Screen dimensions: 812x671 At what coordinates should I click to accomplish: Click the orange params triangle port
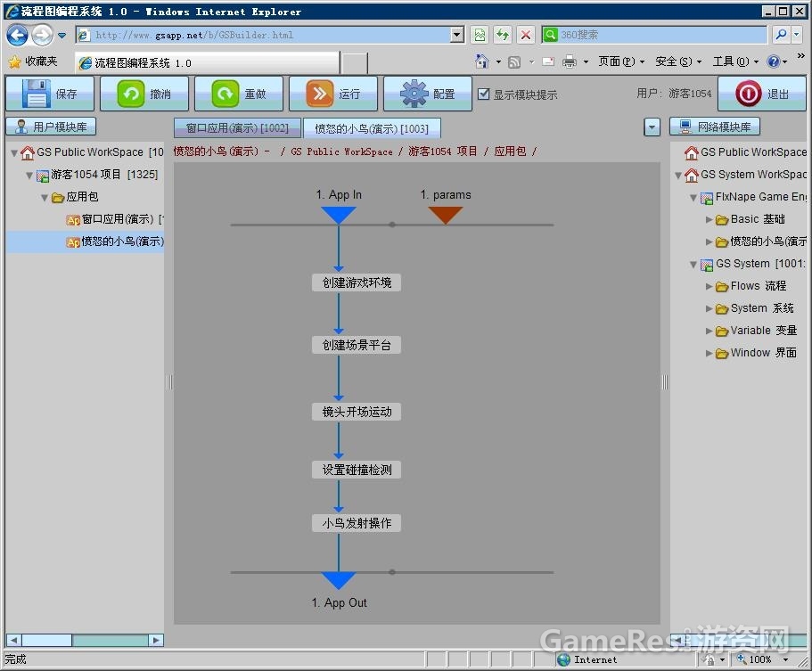[x=446, y=215]
